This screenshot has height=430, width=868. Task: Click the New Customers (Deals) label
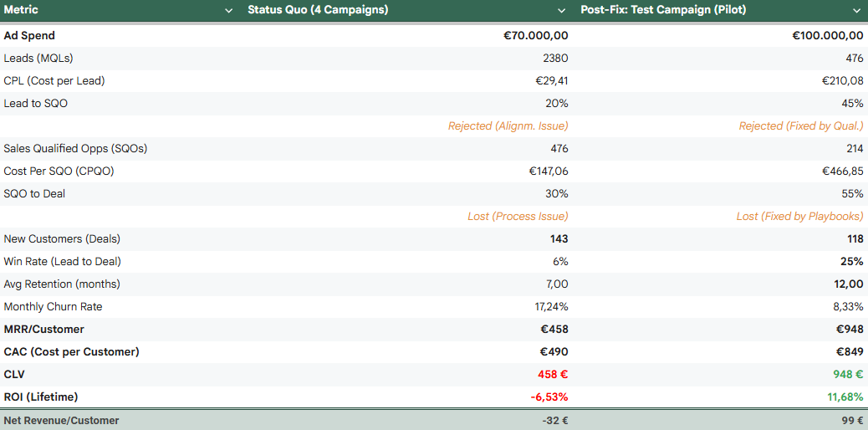click(62, 238)
